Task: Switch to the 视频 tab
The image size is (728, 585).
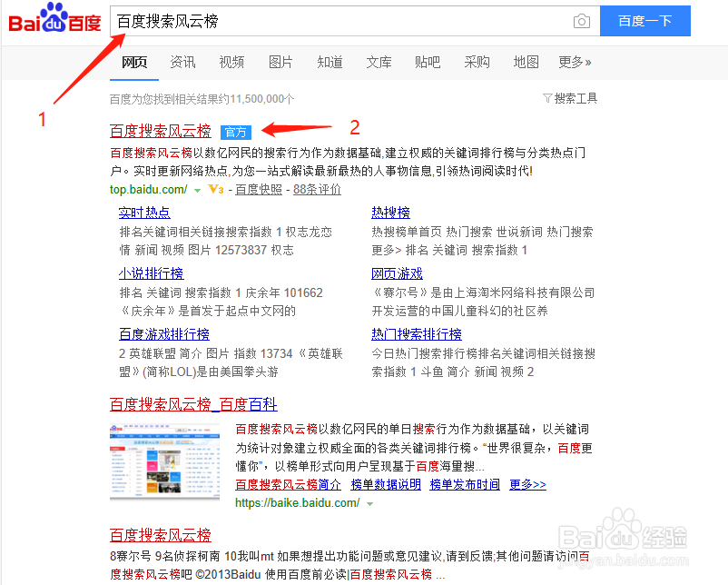Action: [231, 62]
